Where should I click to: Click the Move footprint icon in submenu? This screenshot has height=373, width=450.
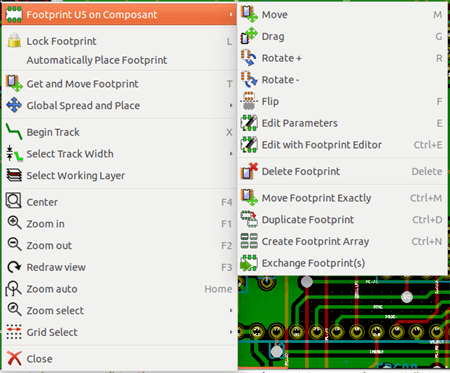coord(249,14)
